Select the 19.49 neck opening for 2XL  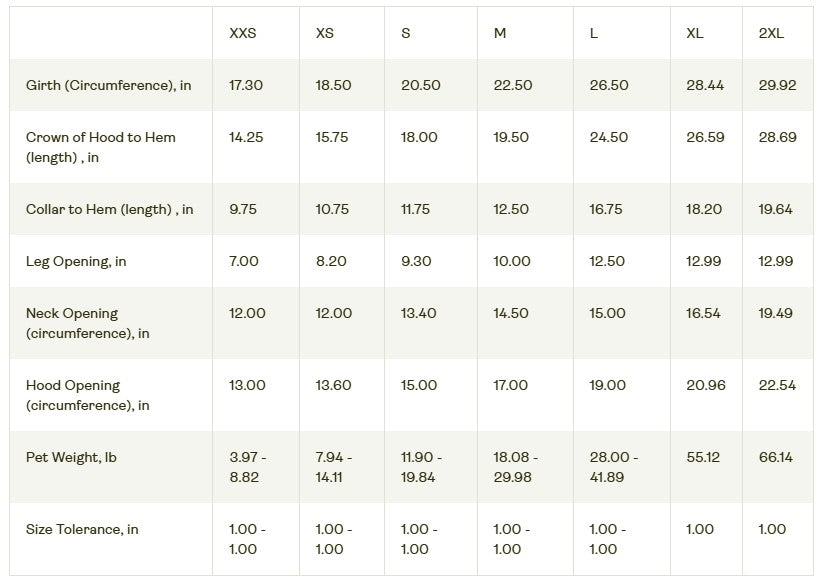(x=776, y=313)
